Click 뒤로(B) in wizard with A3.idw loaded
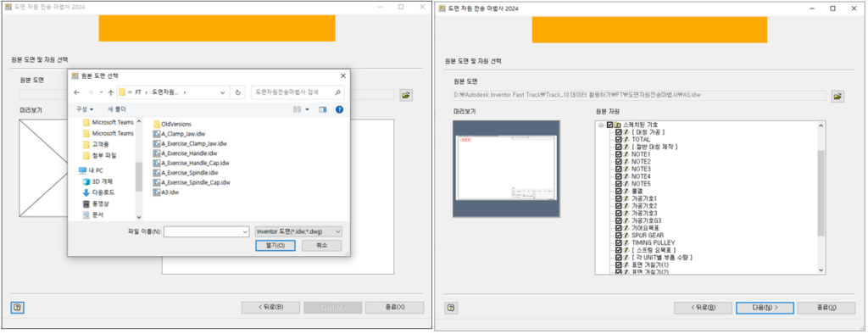Viewport: 868px width, 334px height. pyautogui.click(x=704, y=308)
